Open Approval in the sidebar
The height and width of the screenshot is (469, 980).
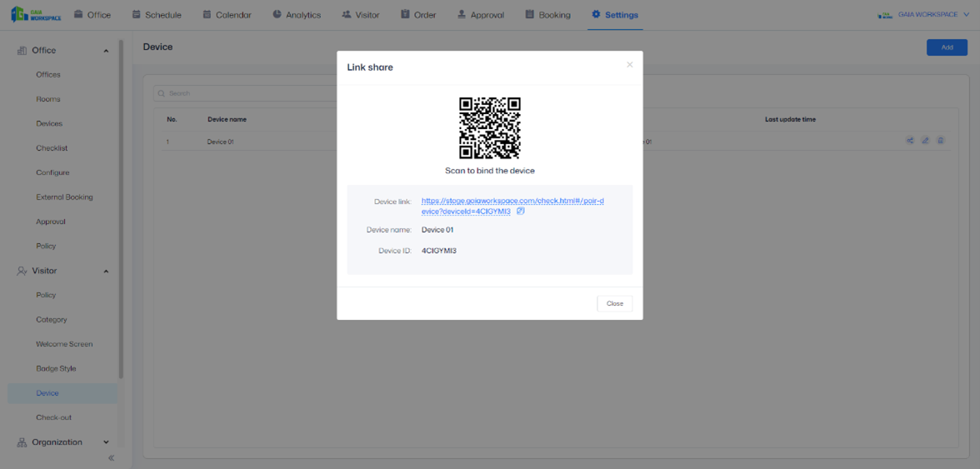point(51,222)
